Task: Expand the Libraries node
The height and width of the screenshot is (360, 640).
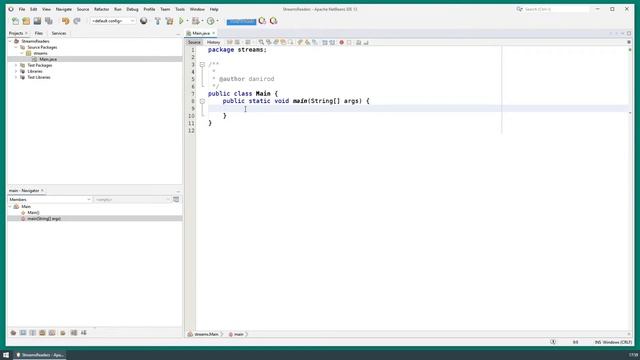Action: 16,71
